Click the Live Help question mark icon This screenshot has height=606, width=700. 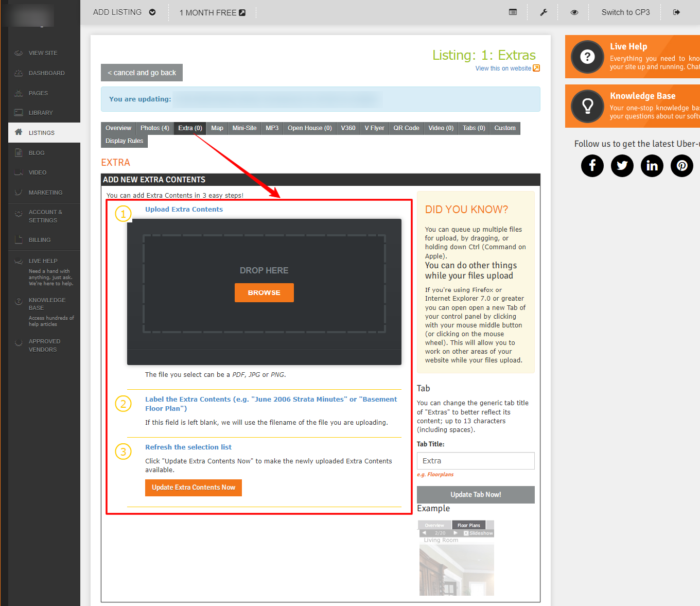click(587, 57)
